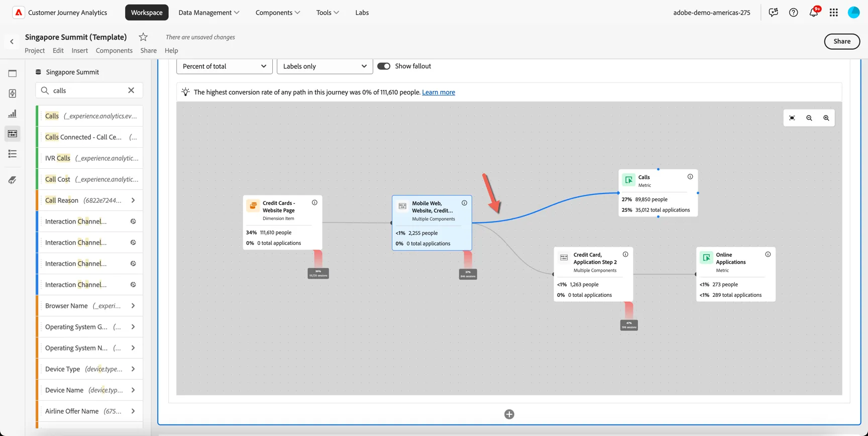Open the Help menu
Screen dimensions: 868x436
coord(171,51)
